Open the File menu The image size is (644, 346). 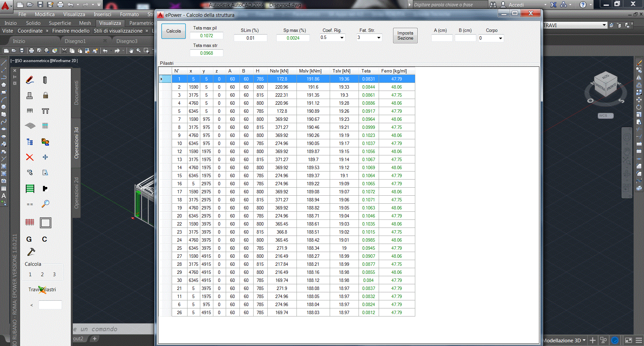(22, 14)
